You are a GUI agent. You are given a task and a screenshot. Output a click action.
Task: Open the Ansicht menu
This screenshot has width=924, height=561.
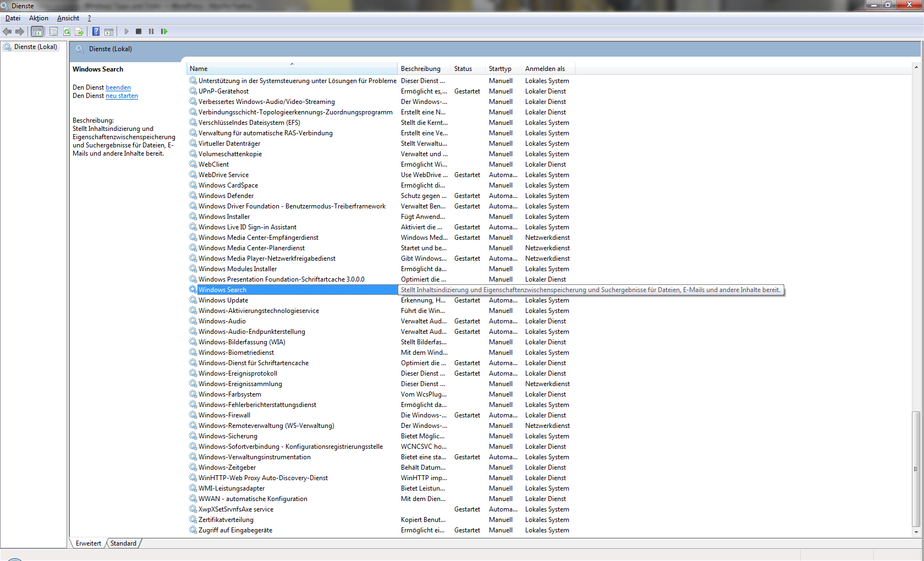coord(68,18)
